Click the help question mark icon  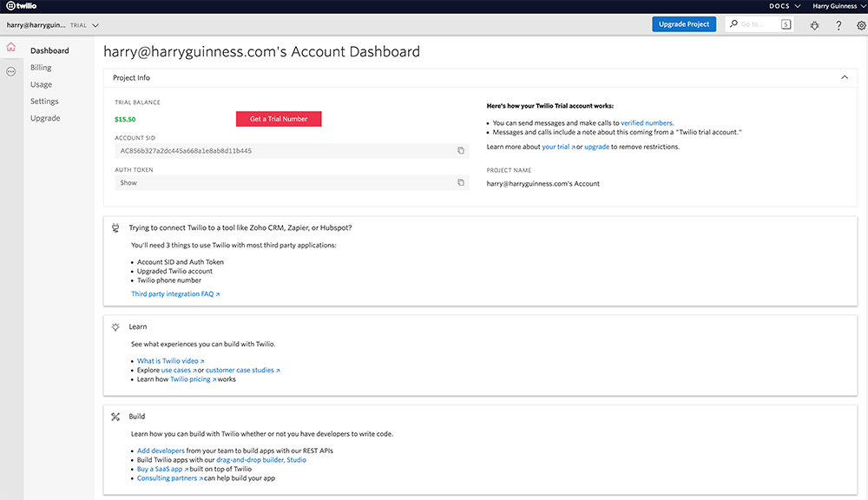[838, 25]
